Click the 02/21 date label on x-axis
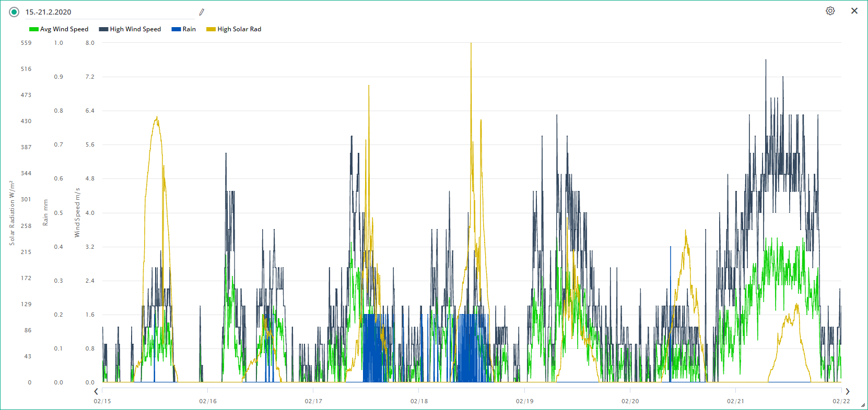Screen dimensions: 868x410 (x=735, y=401)
